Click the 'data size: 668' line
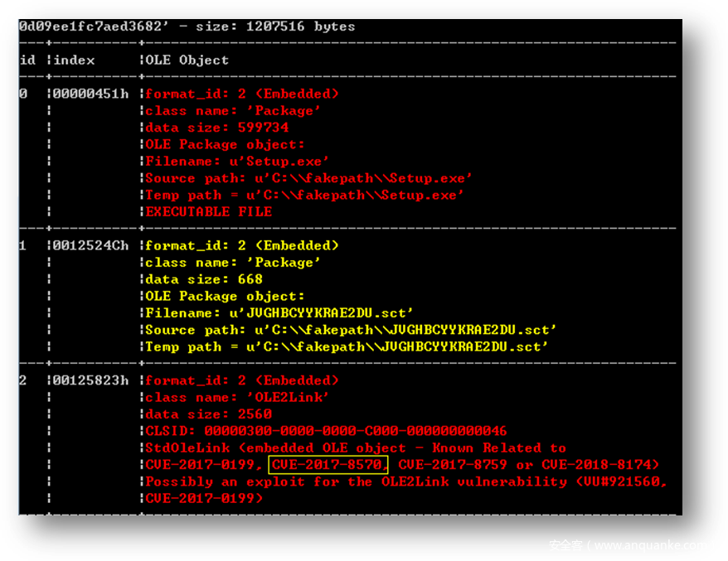The height and width of the screenshot is (561, 728). (203, 279)
